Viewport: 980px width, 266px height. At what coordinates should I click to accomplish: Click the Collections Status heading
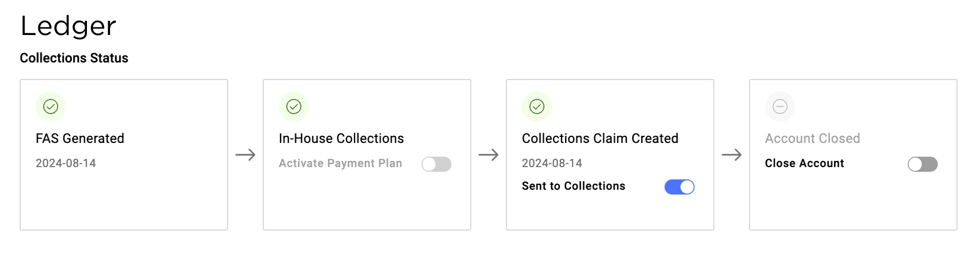74,58
